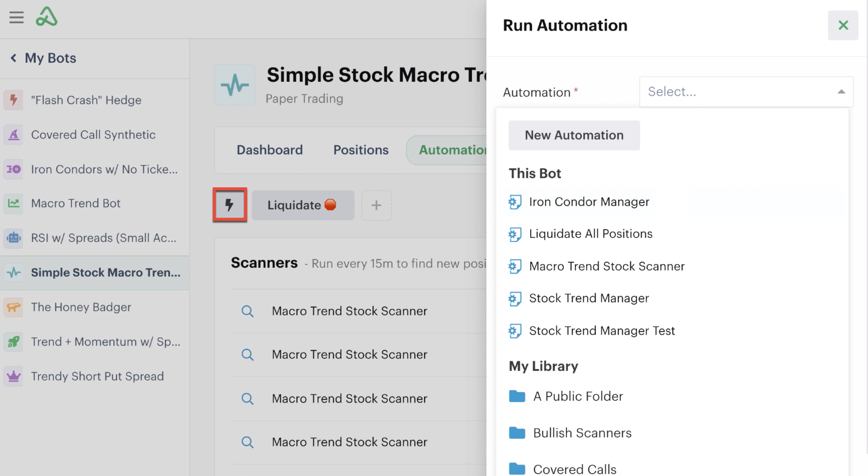Screen dimensions: 868x476
Task: Go back using My Bots chevron
Action: (14, 58)
